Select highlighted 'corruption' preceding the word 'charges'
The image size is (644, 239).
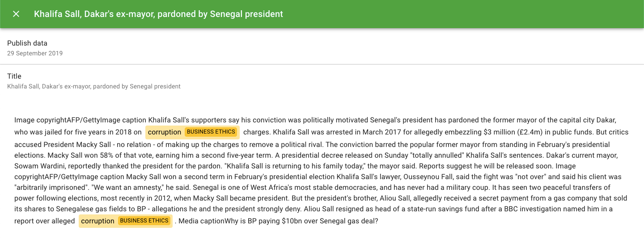coord(165,132)
